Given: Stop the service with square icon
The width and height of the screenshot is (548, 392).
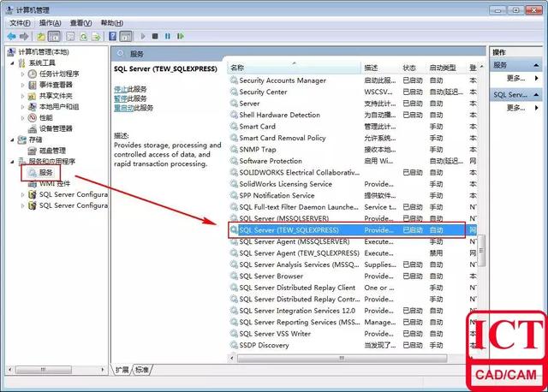Looking at the screenshot, I should coord(155,36).
